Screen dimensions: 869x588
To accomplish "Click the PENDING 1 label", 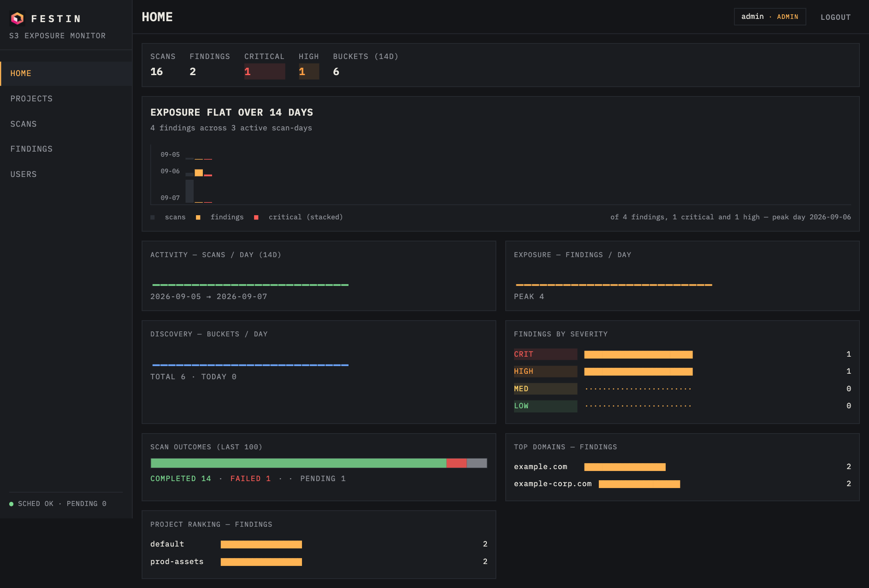I will [323, 479].
